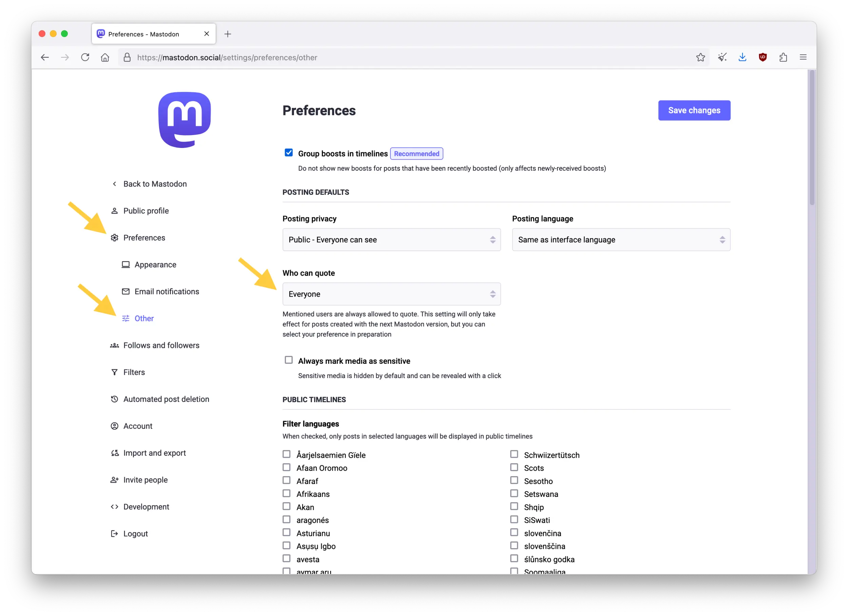This screenshot has width=848, height=616.
Task: Open the Posting privacy dropdown
Action: pyautogui.click(x=391, y=240)
